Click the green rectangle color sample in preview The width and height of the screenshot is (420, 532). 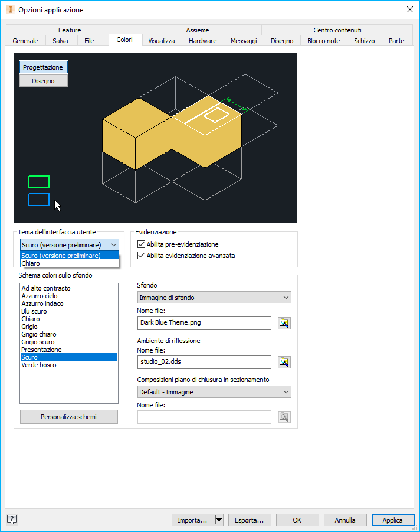39,182
